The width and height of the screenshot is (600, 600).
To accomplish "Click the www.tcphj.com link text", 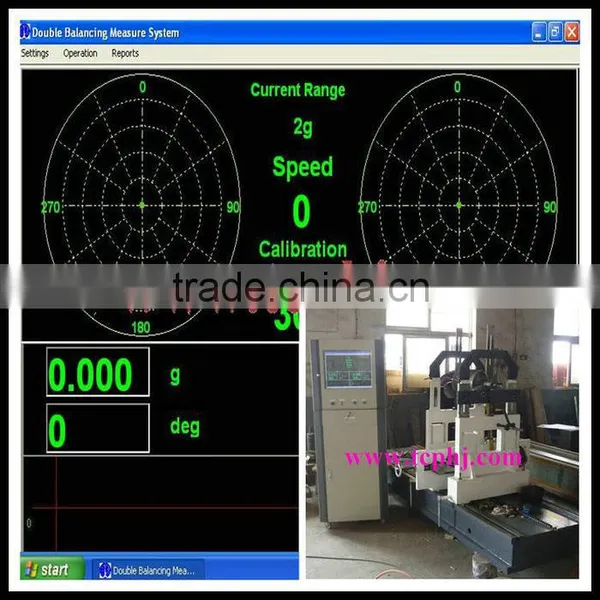I will pyautogui.click(x=433, y=458).
